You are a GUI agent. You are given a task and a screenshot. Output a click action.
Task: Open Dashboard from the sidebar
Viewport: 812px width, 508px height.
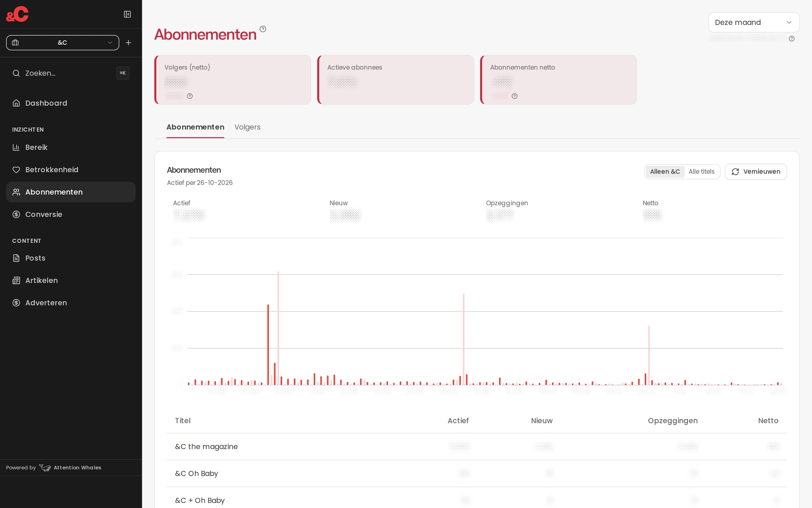(x=71, y=103)
